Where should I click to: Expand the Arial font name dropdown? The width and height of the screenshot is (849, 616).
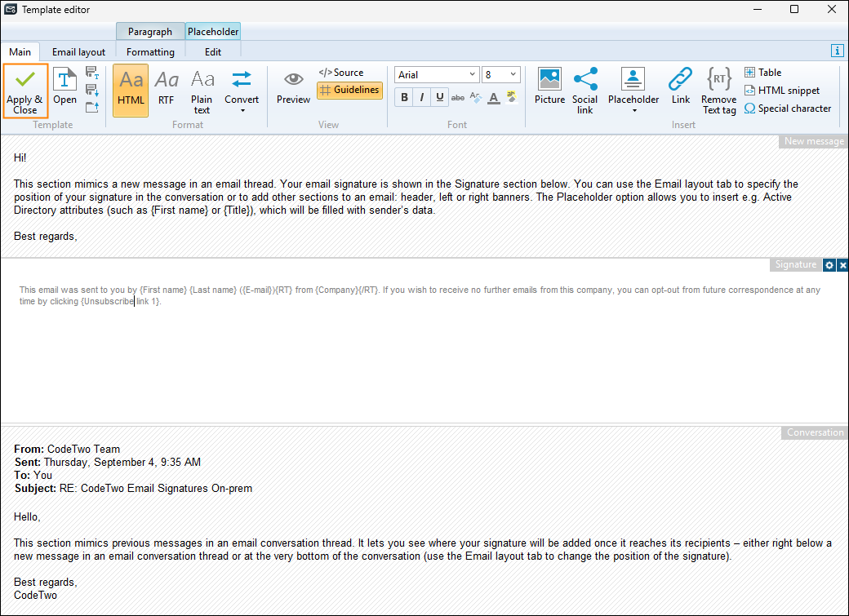pyautogui.click(x=472, y=75)
